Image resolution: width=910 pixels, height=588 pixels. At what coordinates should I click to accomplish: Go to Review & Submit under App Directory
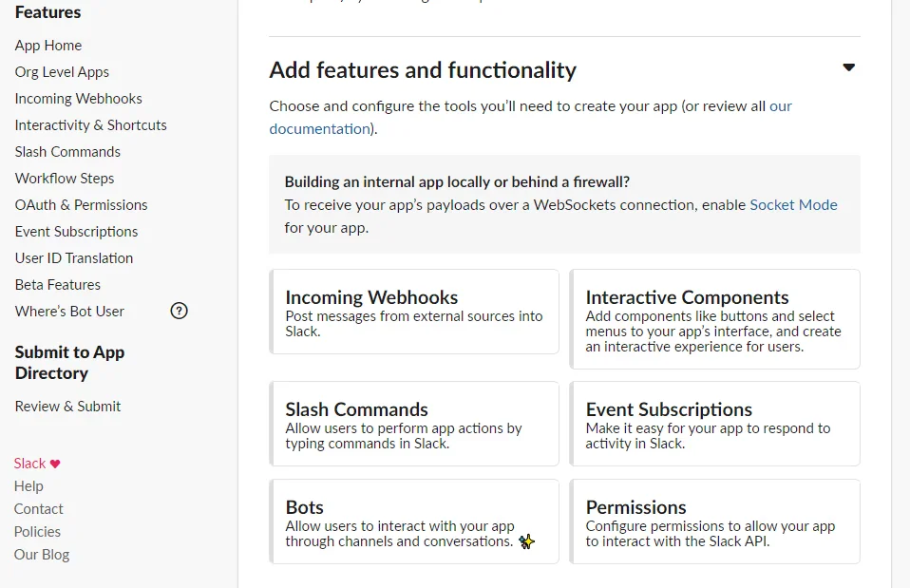67,406
